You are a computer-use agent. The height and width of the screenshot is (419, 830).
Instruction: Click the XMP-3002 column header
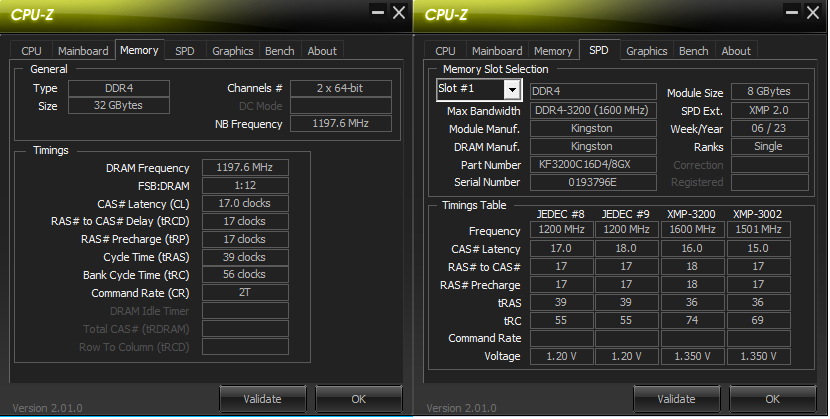pos(757,214)
